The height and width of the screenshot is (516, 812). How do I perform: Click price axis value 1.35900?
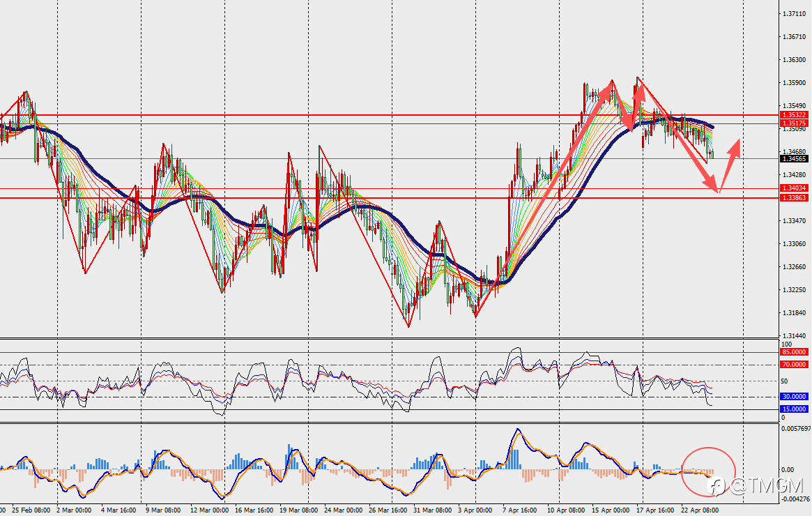(795, 82)
